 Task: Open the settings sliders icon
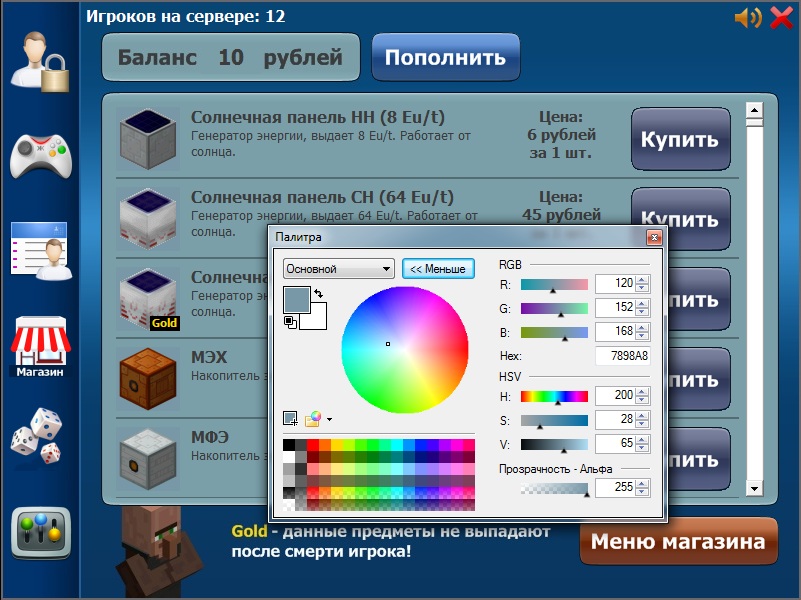40,533
